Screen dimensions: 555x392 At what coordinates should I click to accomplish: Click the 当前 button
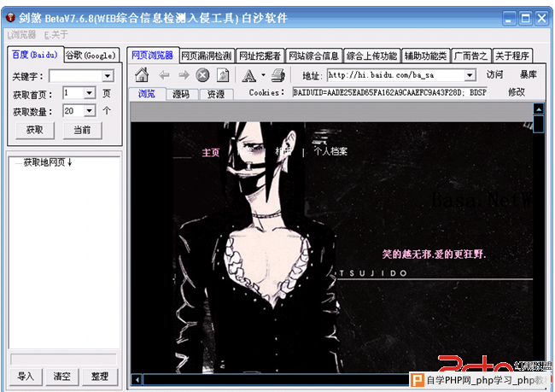point(82,130)
